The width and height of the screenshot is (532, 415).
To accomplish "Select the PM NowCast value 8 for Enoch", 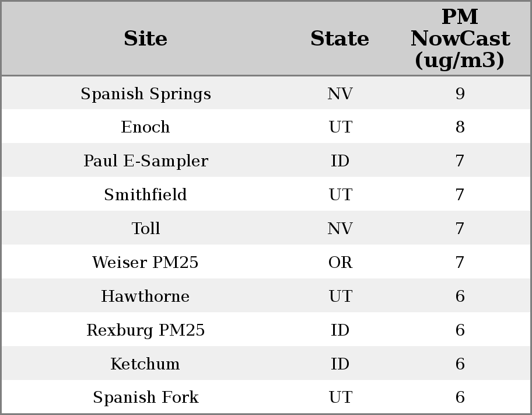I will (x=460, y=127).
